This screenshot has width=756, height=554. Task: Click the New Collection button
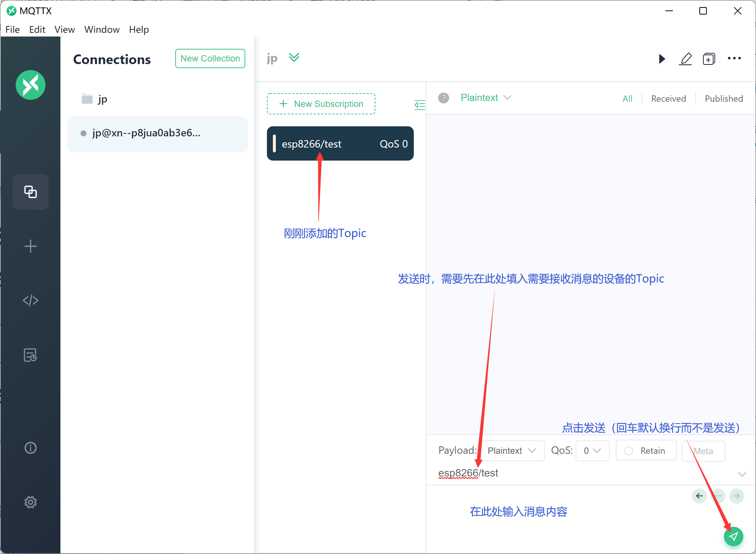point(210,58)
